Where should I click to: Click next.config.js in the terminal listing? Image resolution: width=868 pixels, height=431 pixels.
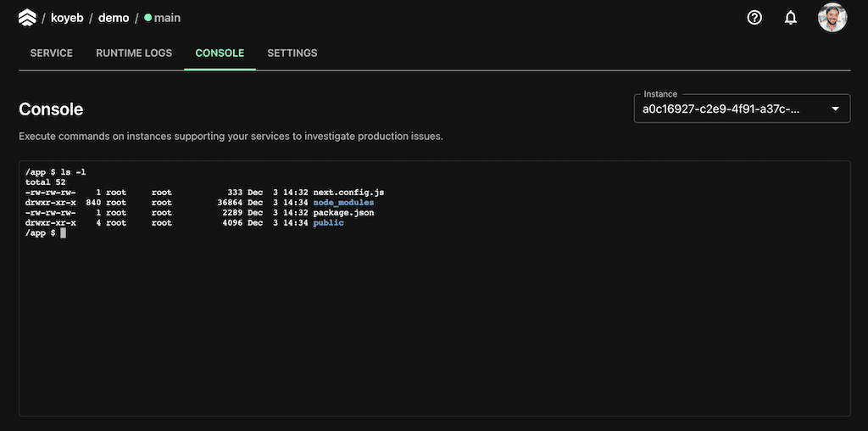348,193
